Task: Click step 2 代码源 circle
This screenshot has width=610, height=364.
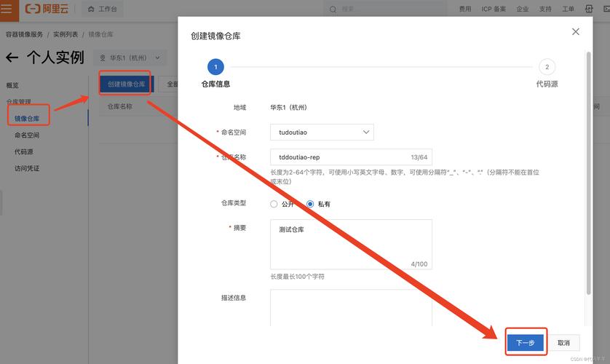Action: [x=547, y=67]
